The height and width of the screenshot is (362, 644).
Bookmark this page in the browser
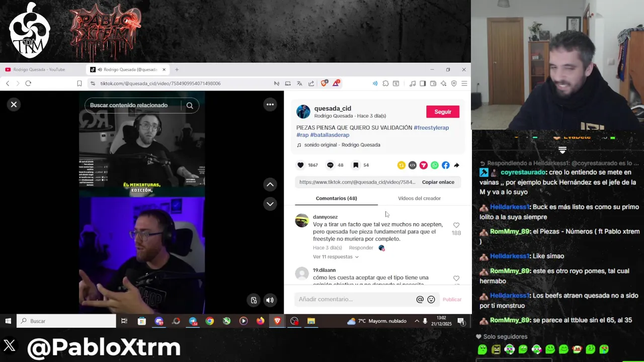coord(79,83)
